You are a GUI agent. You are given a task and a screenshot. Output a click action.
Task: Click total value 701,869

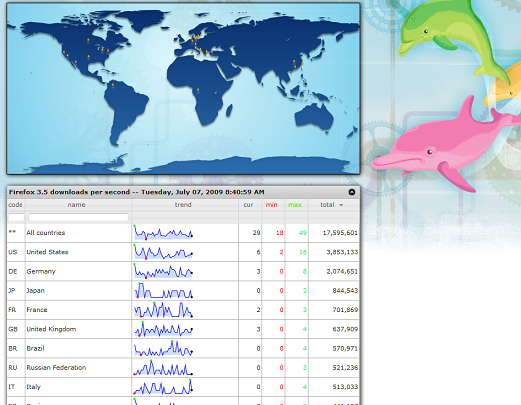[x=345, y=310]
